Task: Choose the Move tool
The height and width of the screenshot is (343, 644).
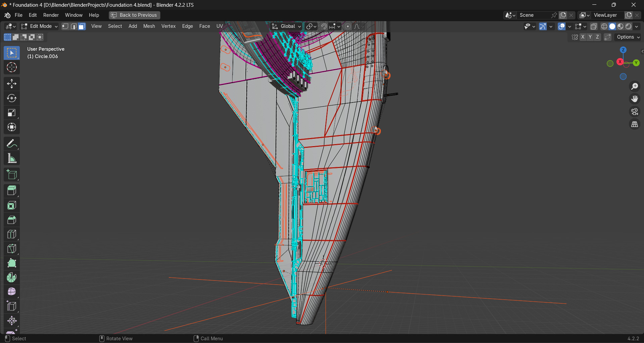Action: (12, 84)
